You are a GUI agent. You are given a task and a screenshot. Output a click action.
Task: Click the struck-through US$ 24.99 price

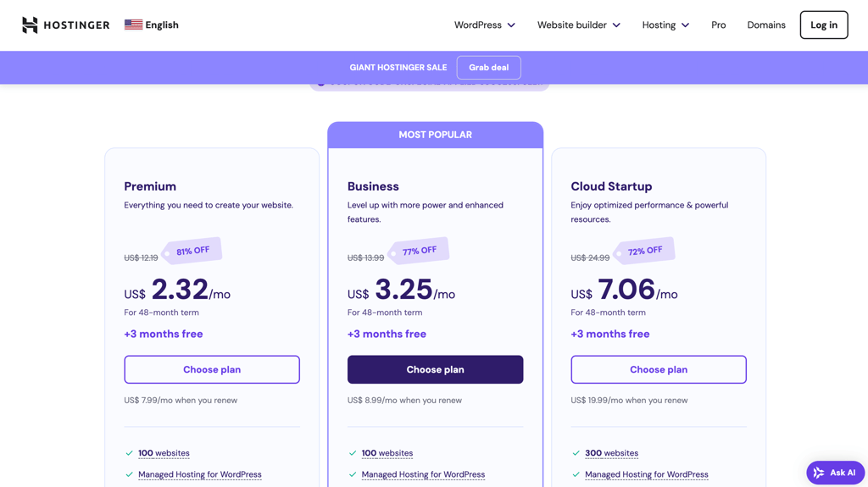point(590,257)
